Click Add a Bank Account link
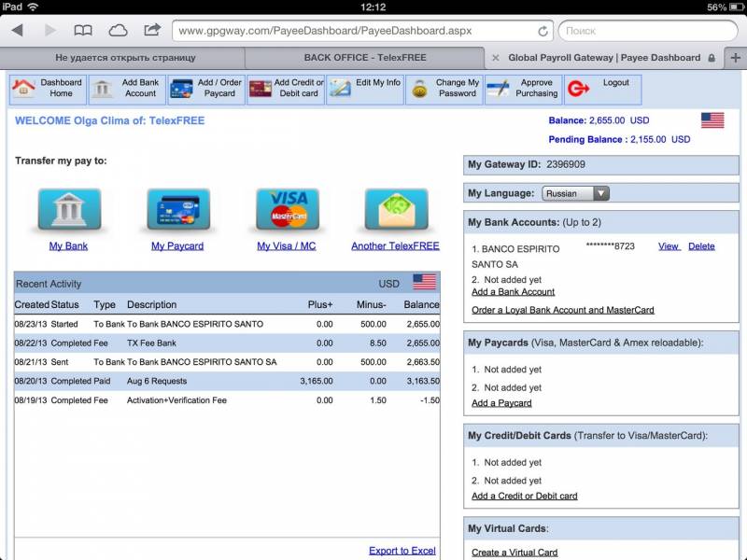 (513, 292)
